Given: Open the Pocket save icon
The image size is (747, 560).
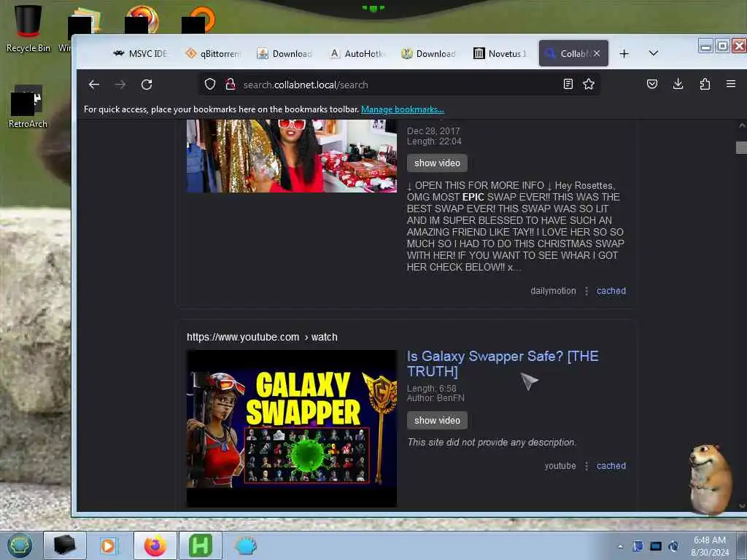Looking at the screenshot, I should tap(652, 85).
